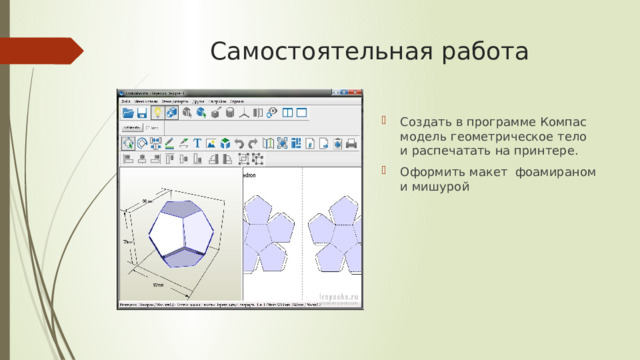Screen dimensions: 640x360
Task: Open the second menu bar item
Action: click(146, 101)
